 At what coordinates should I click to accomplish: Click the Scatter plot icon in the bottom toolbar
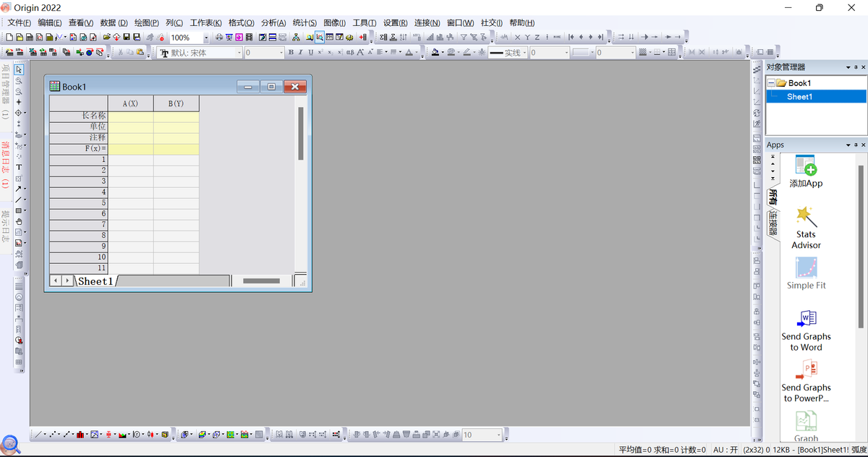tap(52, 435)
